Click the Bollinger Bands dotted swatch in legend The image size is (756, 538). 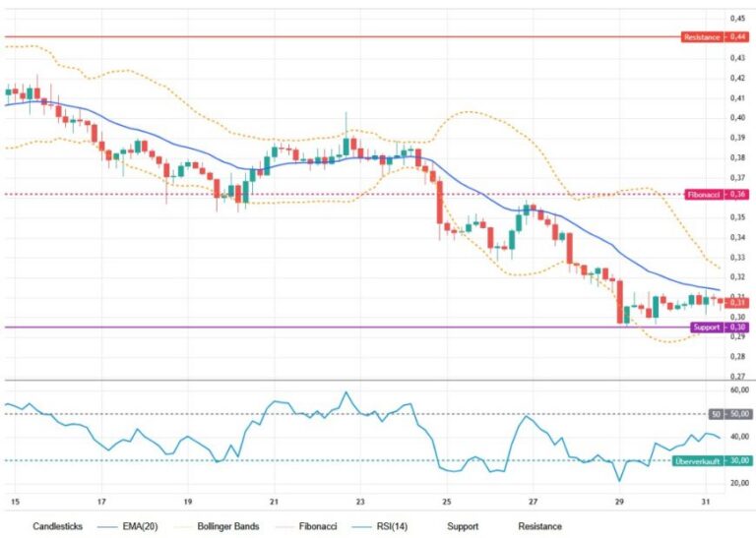coord(183,527)
